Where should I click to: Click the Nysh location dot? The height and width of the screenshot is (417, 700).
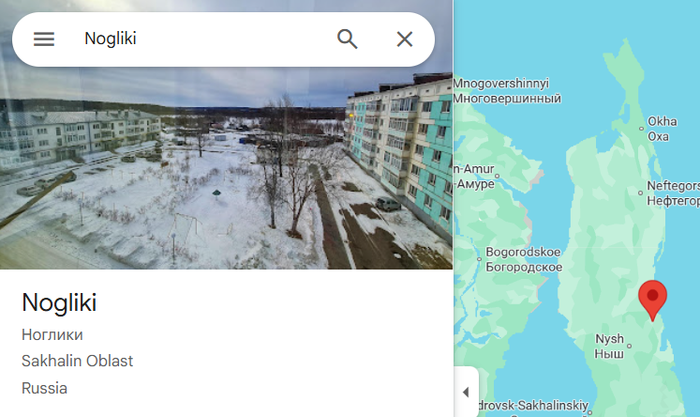(x=629, y=346)
